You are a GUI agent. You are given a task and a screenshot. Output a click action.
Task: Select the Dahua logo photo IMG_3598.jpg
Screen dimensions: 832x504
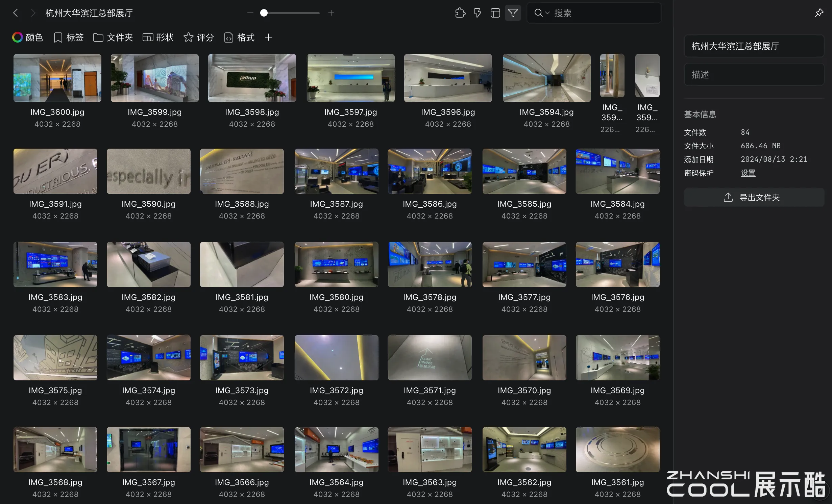coord(252,78)
